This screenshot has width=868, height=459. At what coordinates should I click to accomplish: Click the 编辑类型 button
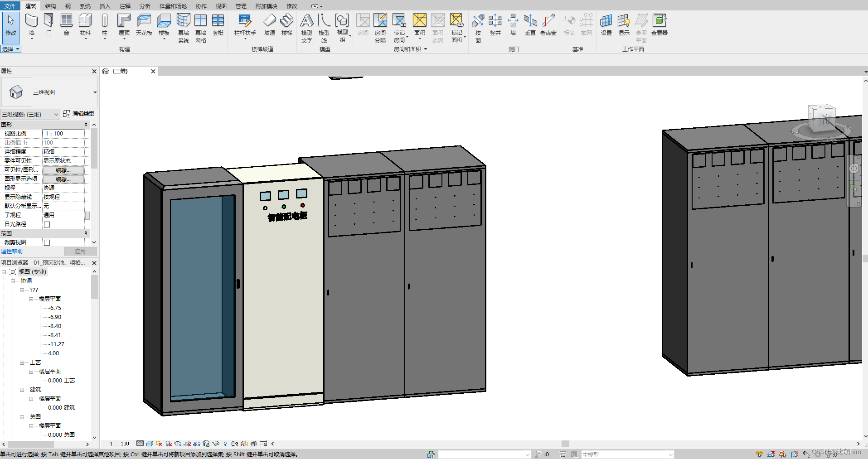[x=79, y=114]
